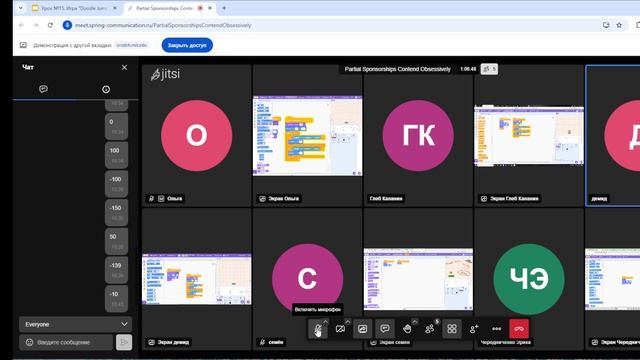640x360 pixels.
Task: Select Ольга's shared screen tile
Action: click(307, 136)
